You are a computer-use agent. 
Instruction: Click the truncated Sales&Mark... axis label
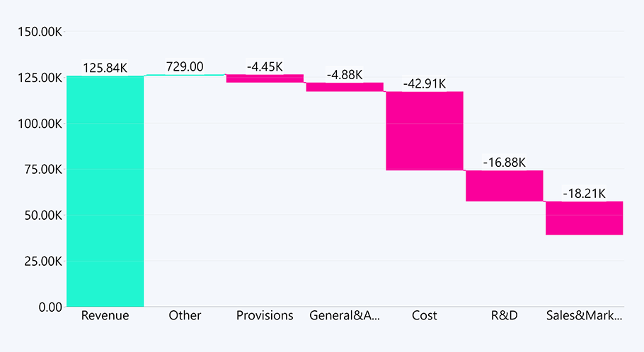tap(585, 315)
